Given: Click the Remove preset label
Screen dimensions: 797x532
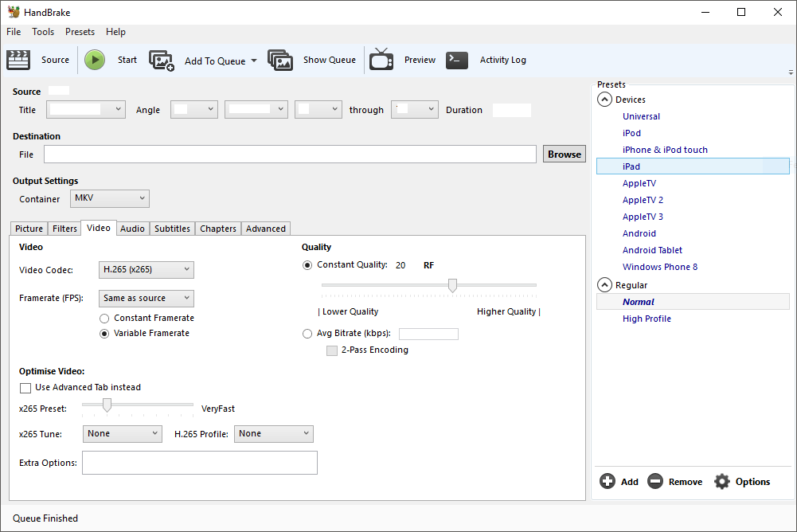Looking at the screenshot, I should tap(686, 482).
